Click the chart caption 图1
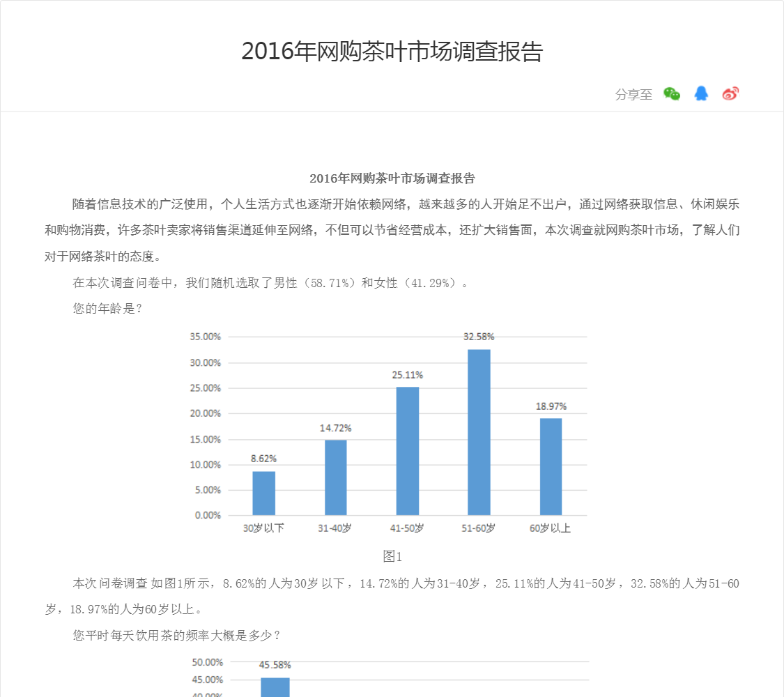 coord(392,556)
